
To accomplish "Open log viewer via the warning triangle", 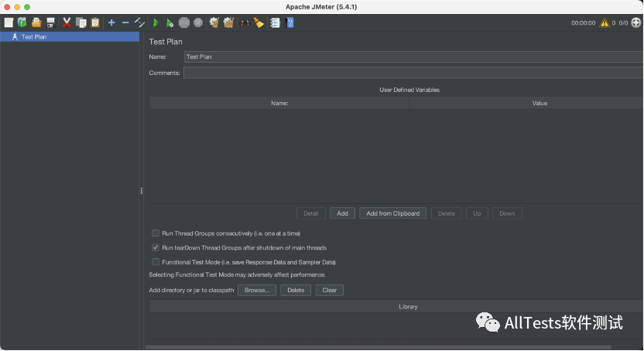I will click(x=605, y=22).
